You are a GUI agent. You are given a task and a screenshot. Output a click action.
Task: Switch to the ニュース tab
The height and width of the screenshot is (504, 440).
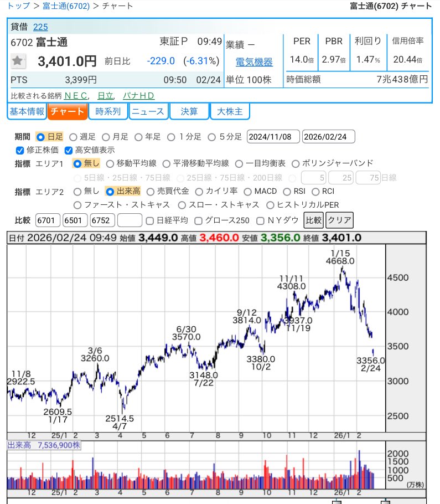148,111
